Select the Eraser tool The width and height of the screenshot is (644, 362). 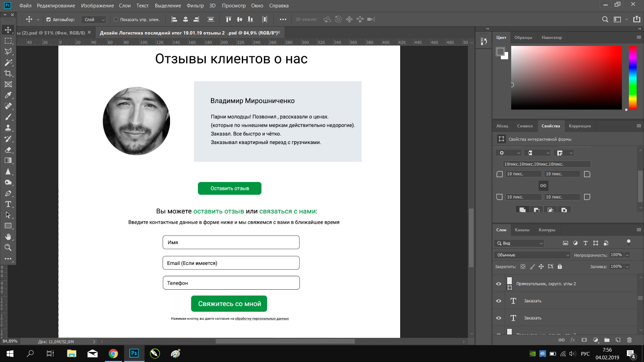tap(8, 150)
